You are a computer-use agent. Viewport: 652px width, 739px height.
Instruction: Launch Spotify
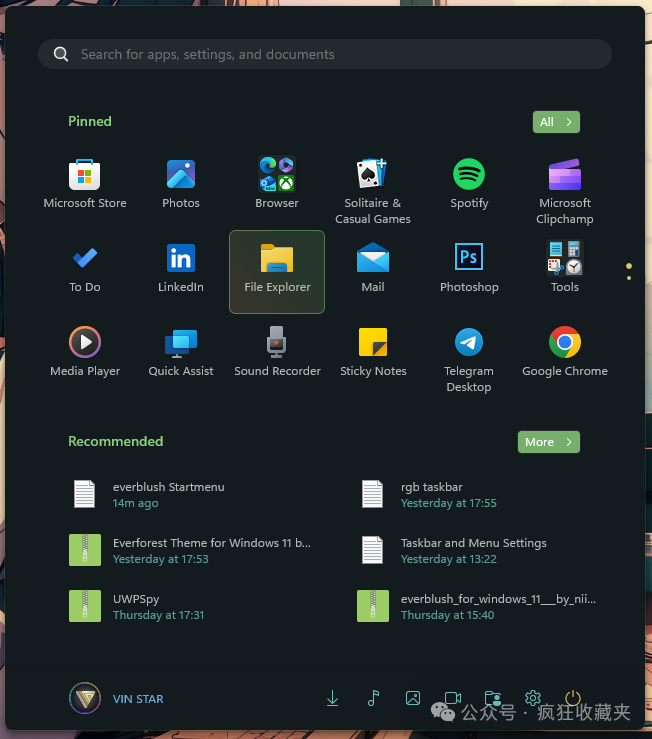coord(469,185)
